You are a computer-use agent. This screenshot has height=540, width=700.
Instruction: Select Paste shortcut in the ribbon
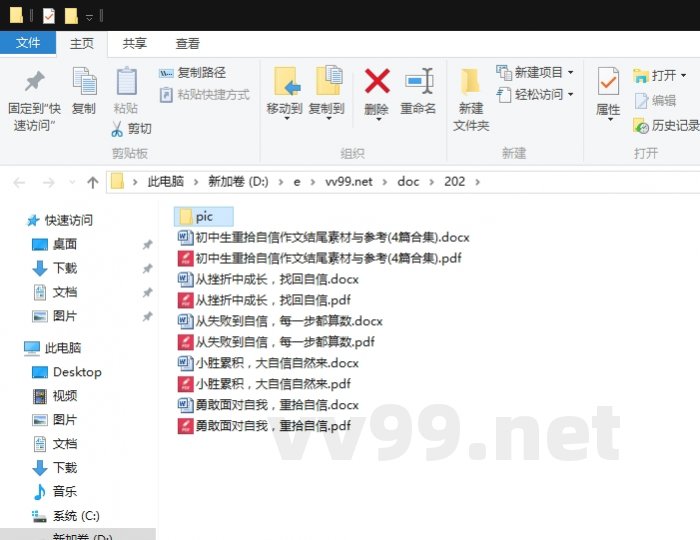click(x=204, y=95)
